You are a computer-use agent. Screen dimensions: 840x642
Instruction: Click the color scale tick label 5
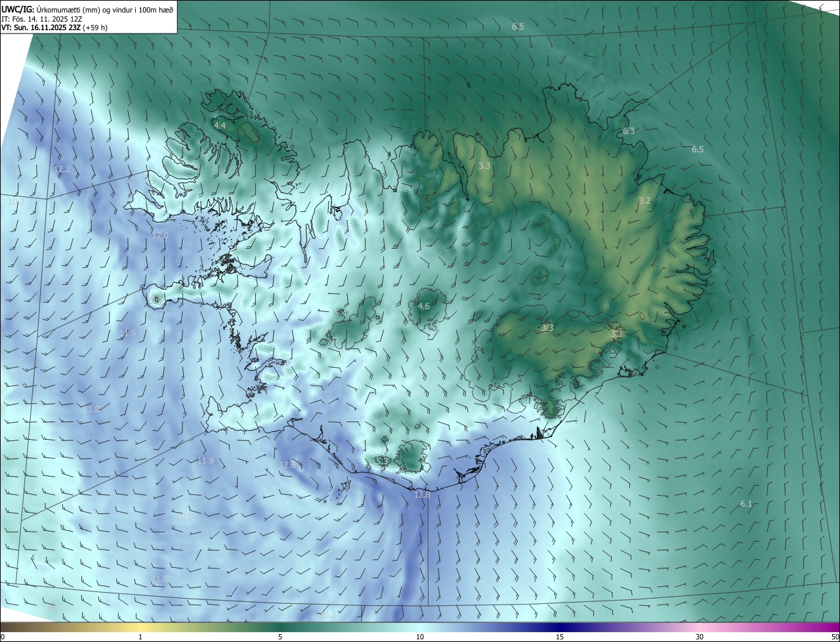[280, 637]
